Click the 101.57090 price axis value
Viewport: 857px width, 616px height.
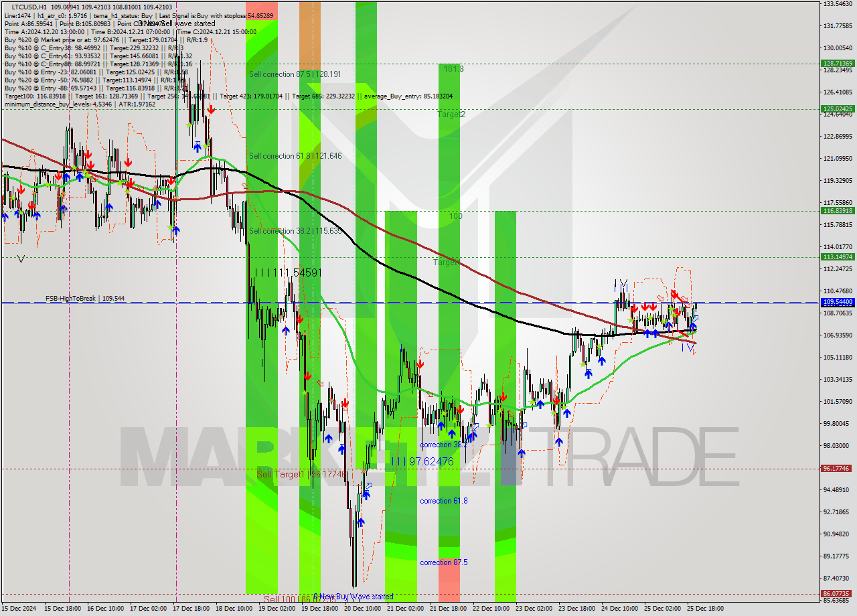838,402
